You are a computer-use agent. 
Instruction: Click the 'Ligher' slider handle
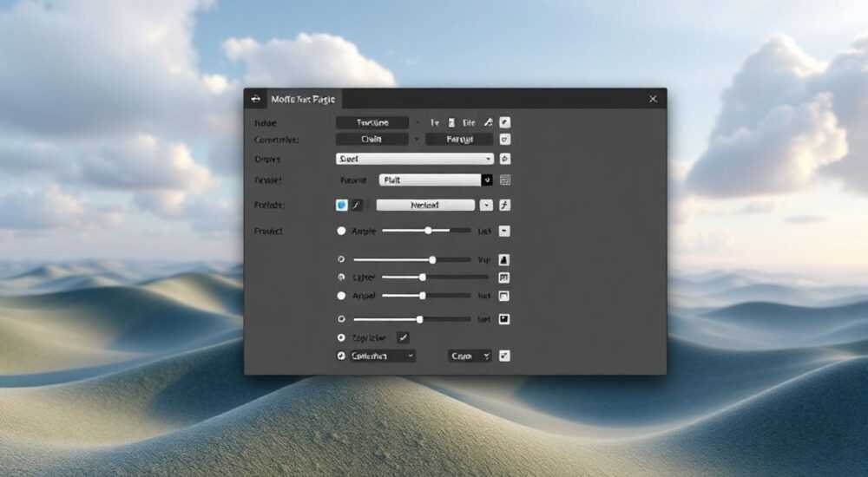coord(423,278)
